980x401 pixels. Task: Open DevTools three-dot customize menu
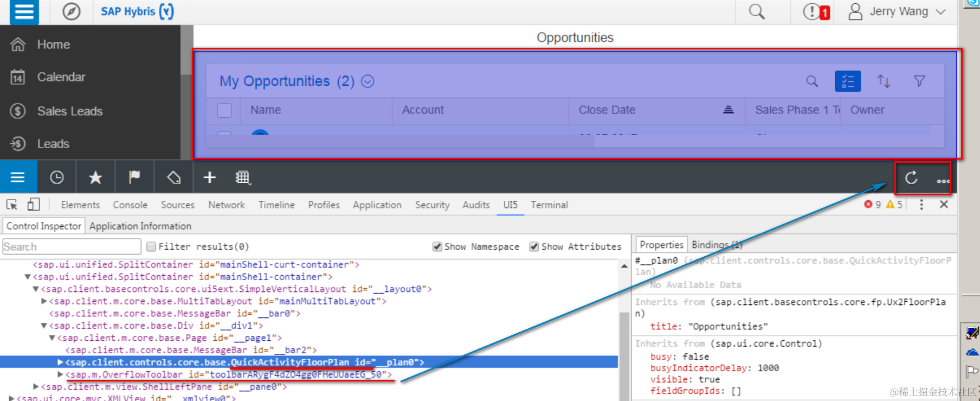click(x=921, y=205)
